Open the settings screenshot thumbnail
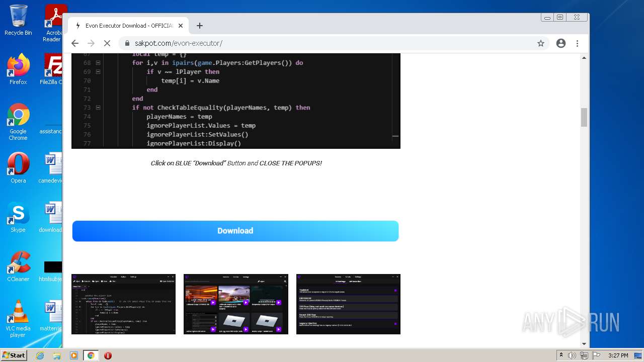 click(x=348, y=304)
